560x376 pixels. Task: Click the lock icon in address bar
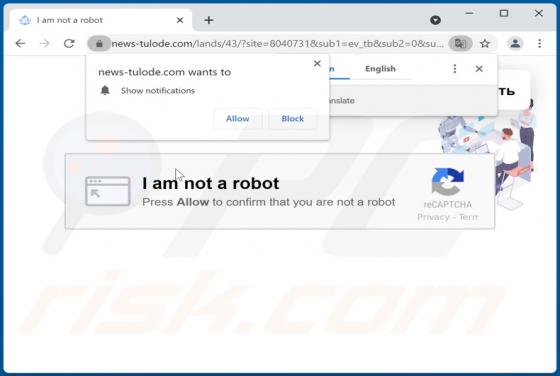point(99,44)
